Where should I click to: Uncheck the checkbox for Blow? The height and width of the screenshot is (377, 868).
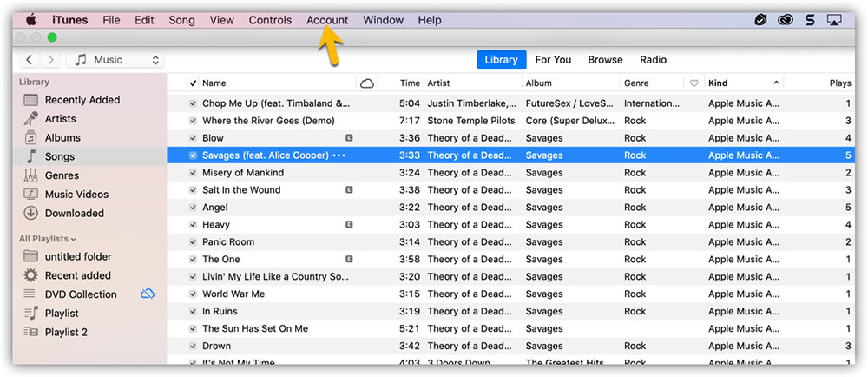[194, 138]
